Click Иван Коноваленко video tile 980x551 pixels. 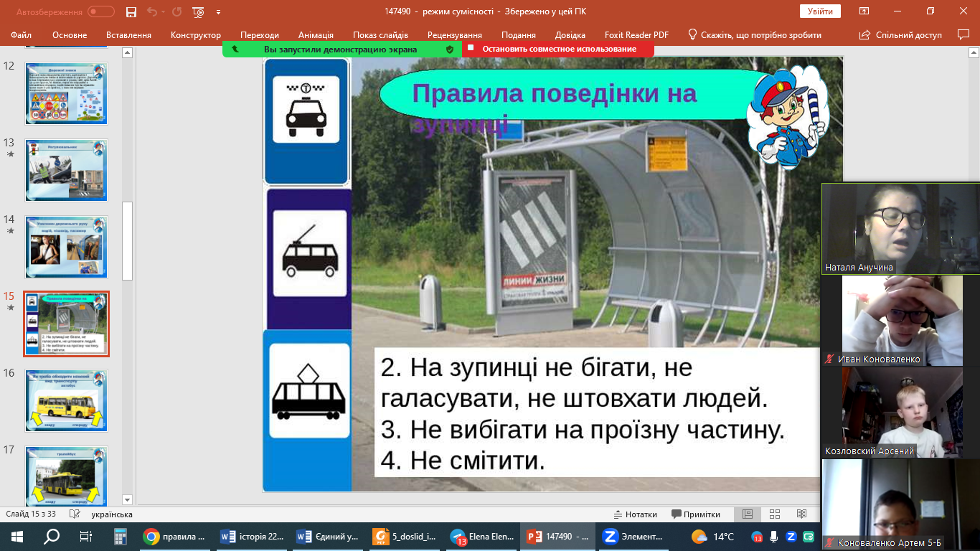pos(900,320)
